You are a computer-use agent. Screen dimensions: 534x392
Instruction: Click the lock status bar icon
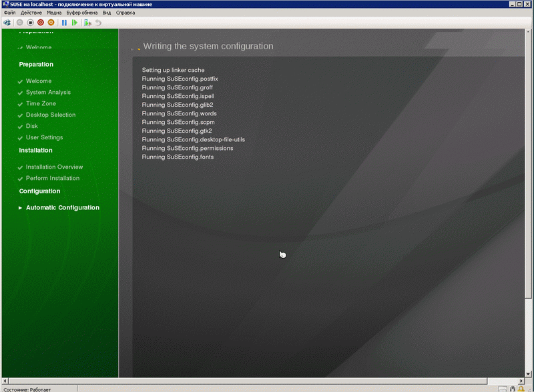point(521,389)
